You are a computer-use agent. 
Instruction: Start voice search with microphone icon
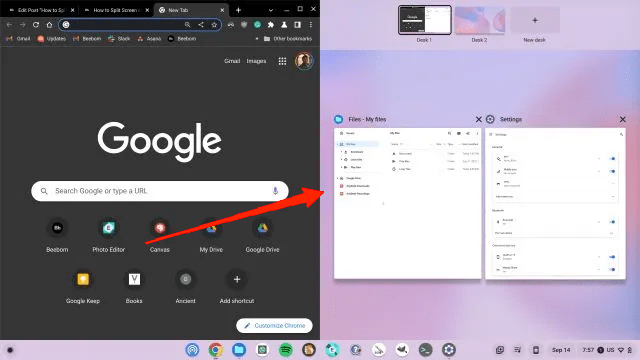[275, 191]
